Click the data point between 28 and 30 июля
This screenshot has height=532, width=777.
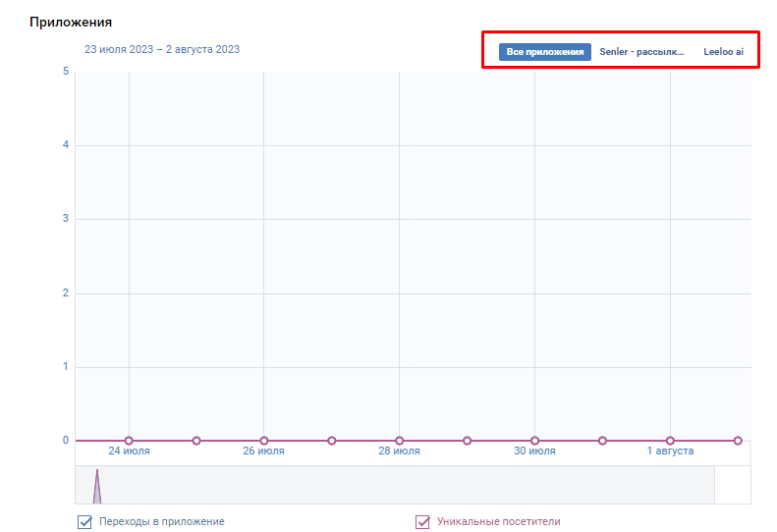point(468,441)
